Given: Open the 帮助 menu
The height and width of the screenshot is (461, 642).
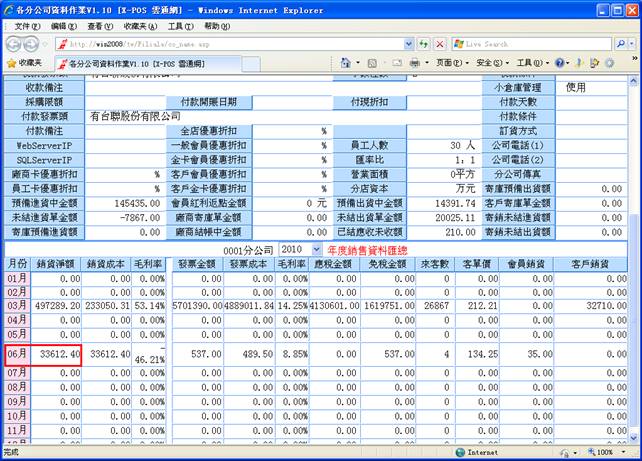Looking at the screenshot, I should (215, 25).
